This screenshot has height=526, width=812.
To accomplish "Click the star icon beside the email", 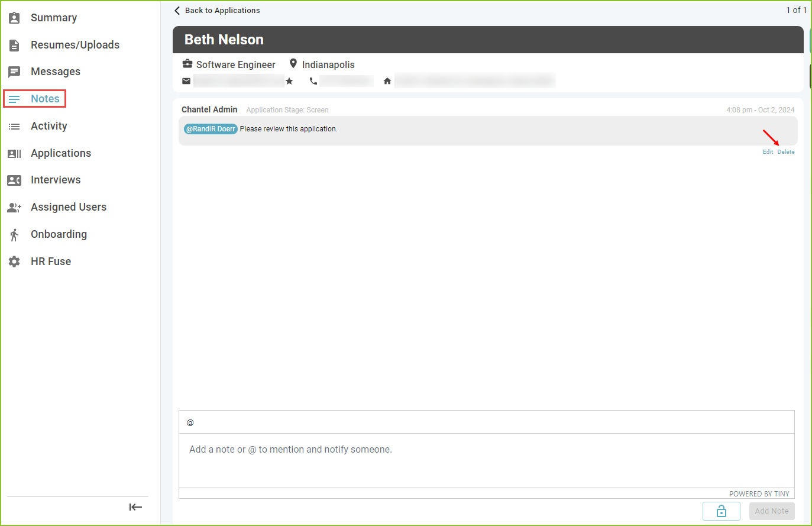I will [x=289, y=81].
